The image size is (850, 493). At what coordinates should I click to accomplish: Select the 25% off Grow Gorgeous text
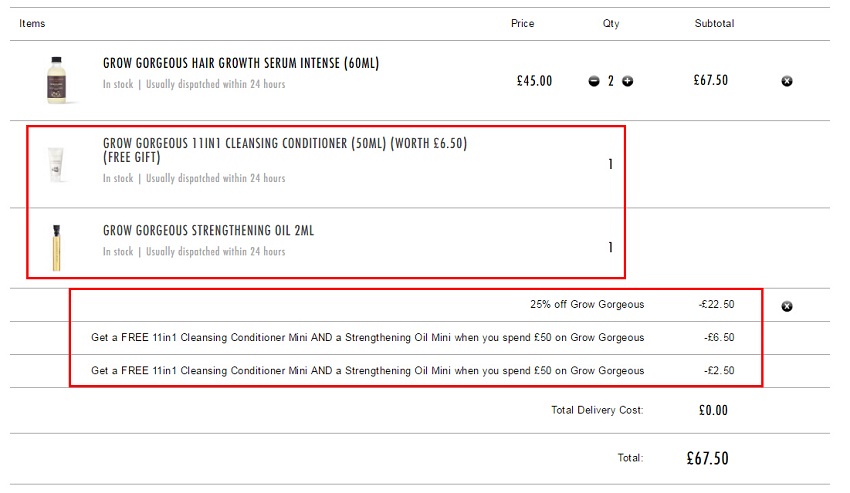point(587,304)
